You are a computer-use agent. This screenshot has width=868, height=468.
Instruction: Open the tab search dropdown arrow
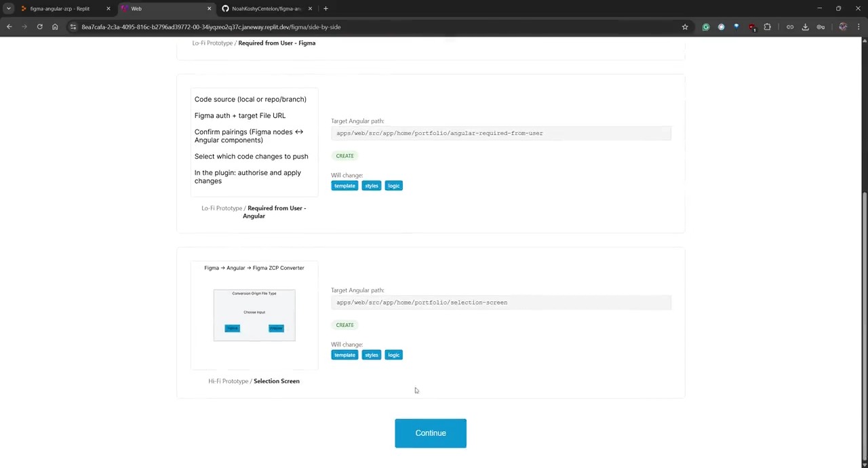(8, 8)
